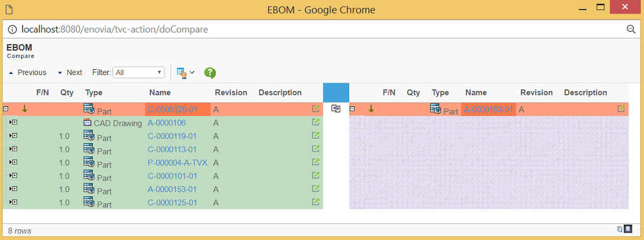644x240 pixels.
Task: Open C-0000129-01 in new window icon
Action: [315, 109]
